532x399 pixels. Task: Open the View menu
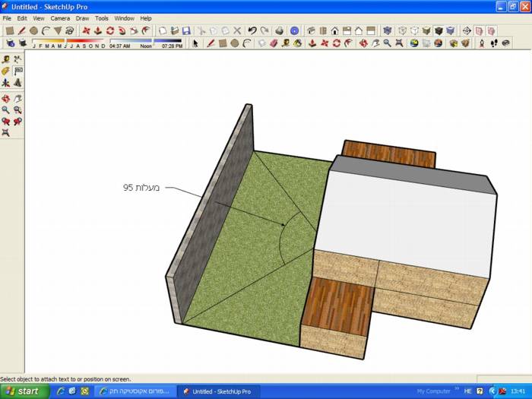38,18
